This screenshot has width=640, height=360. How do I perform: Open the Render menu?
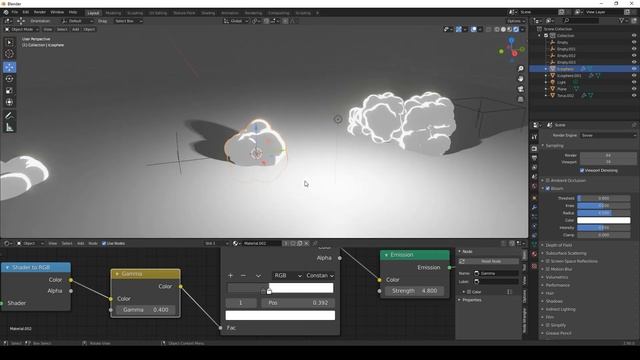[x=40, y=12]
